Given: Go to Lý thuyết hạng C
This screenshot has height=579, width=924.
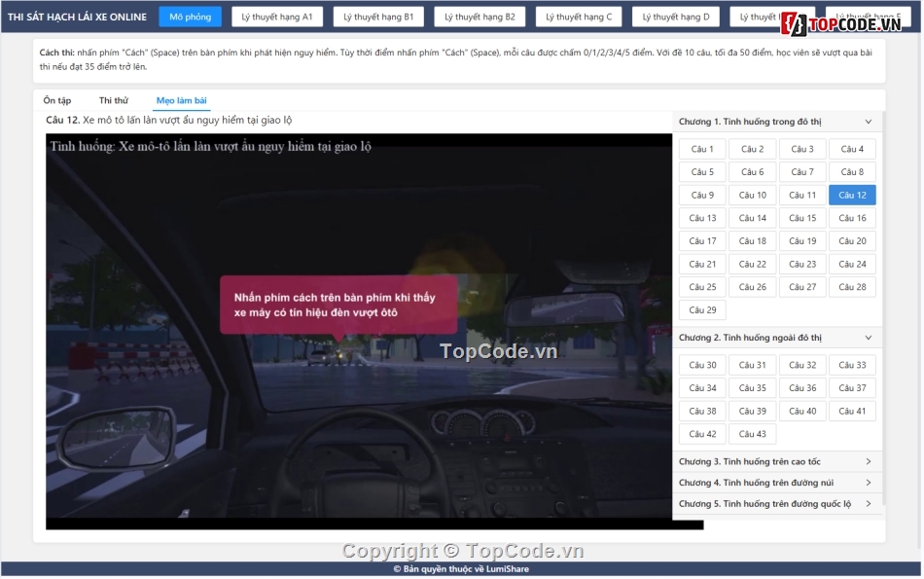Looking at the screenshot, I should pyautogui.click(x=579, y=17).
